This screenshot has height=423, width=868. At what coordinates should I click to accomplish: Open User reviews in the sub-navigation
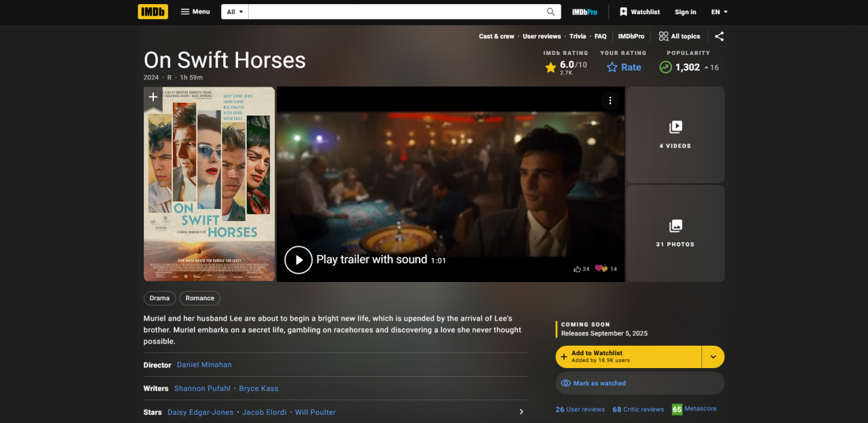(542, 37)
